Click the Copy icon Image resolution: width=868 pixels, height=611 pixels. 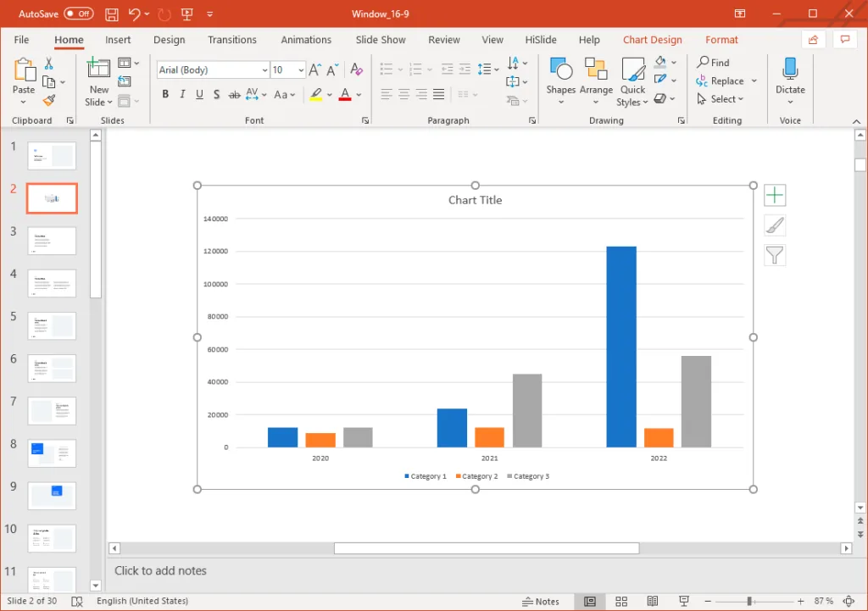[x=48, y=82]
